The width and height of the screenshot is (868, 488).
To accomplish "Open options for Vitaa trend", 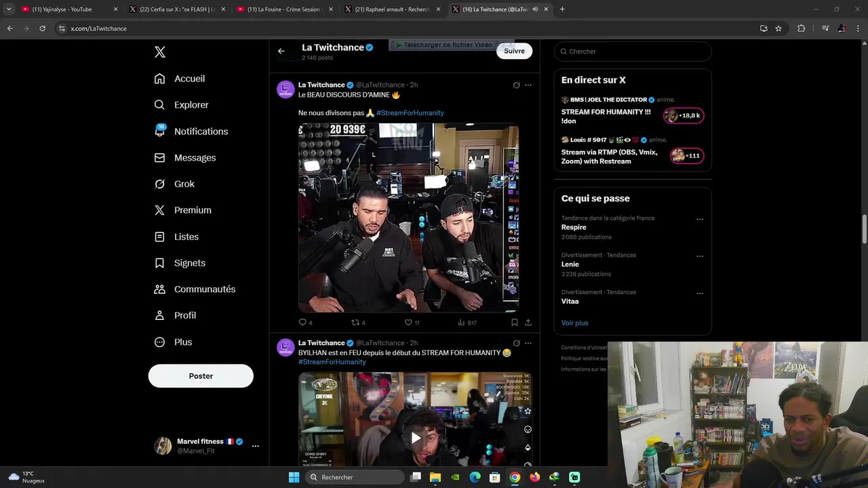I will coord(700,293).
